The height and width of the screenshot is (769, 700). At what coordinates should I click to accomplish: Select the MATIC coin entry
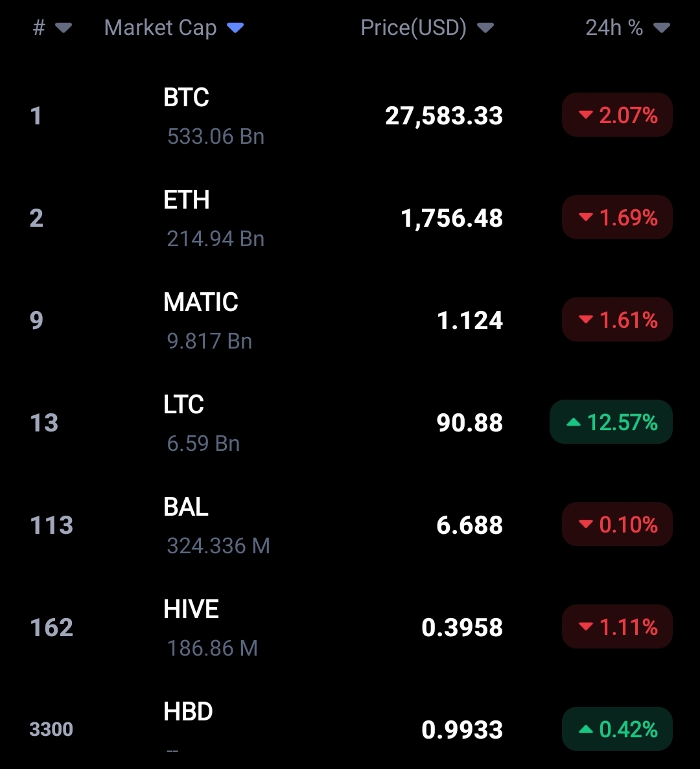[x=350, y=320]
